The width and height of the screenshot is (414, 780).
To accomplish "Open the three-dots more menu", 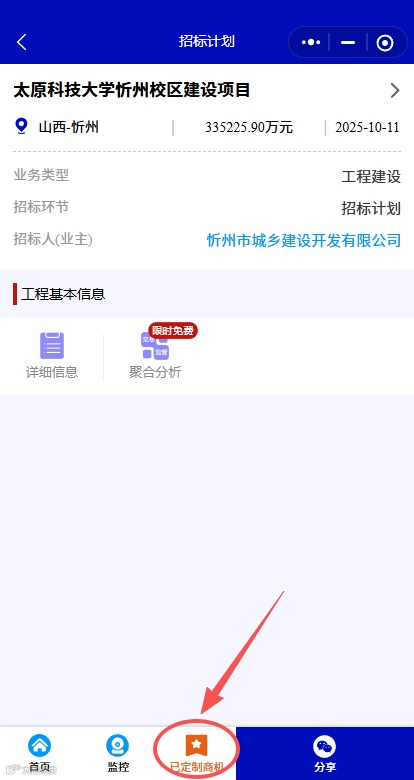I will click(x=311, y=43).
